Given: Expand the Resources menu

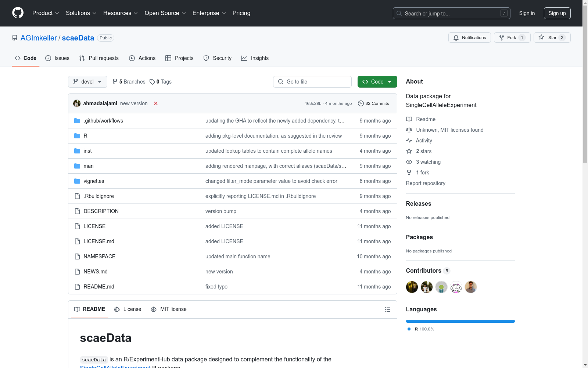Looking at the screenshot, I should (121, 13).
